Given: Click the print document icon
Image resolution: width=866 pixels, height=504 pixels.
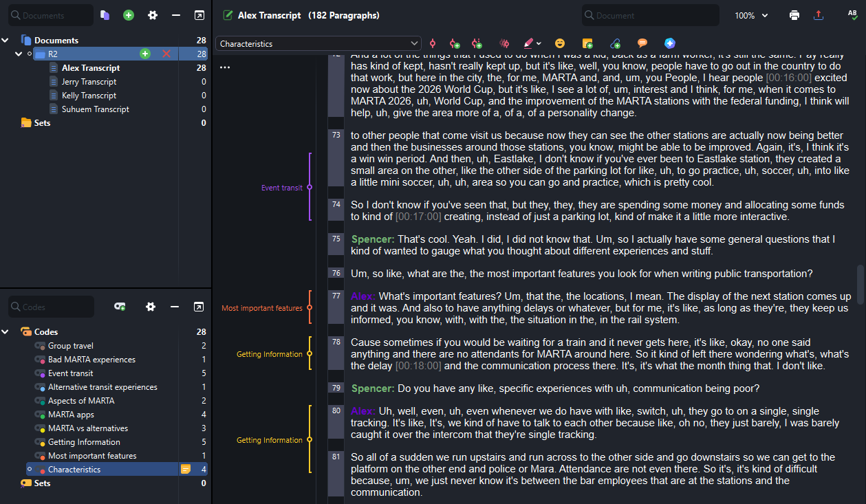Looking at the screenshot, I should [794, 15].
